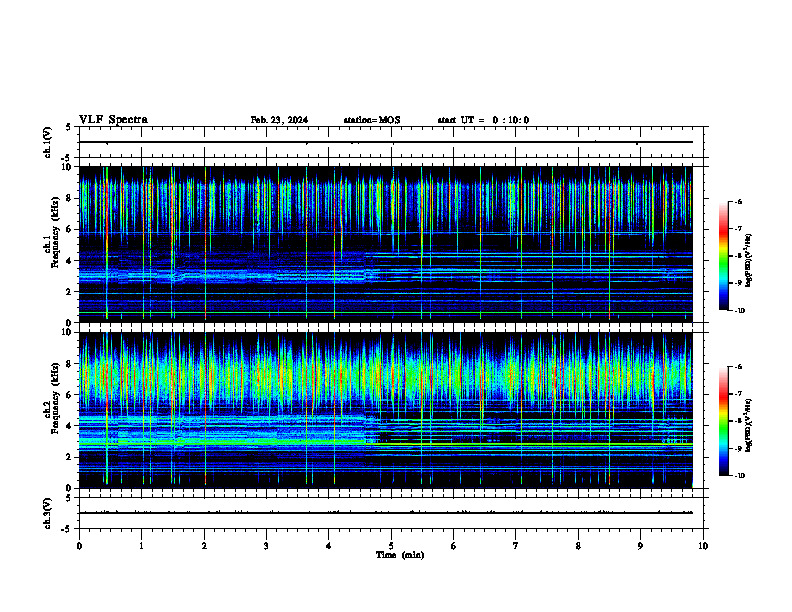792x612 pixels.
Task: Click the "start UT = 0 : 10: 0" text
Action: click(483, 120)
